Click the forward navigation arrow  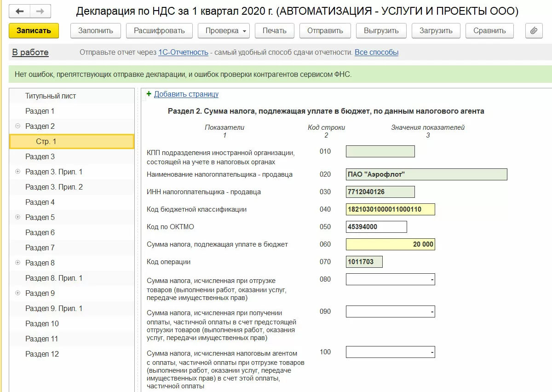(x=40, y=11)
